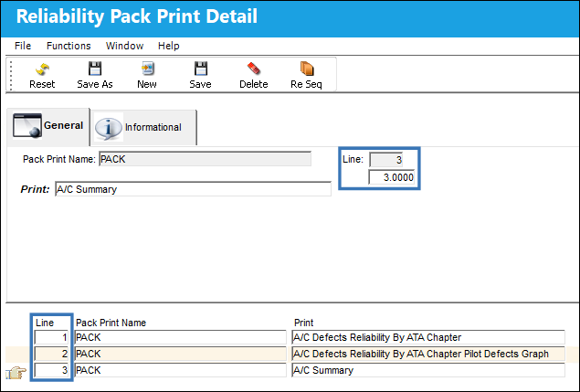This screenshot has height=392, width=580.
Task: Click the Print field showing A/C Summary
Action: click(193, 189)
